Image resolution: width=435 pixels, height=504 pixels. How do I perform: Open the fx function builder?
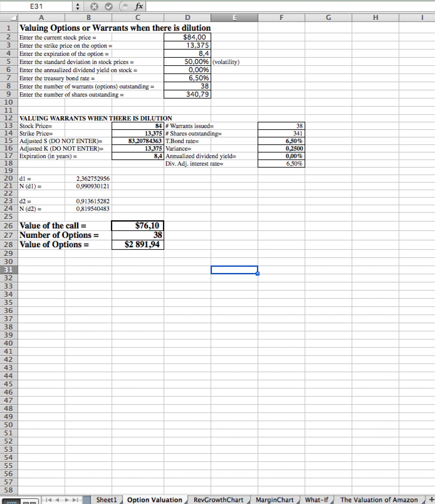tap(139, 6)
